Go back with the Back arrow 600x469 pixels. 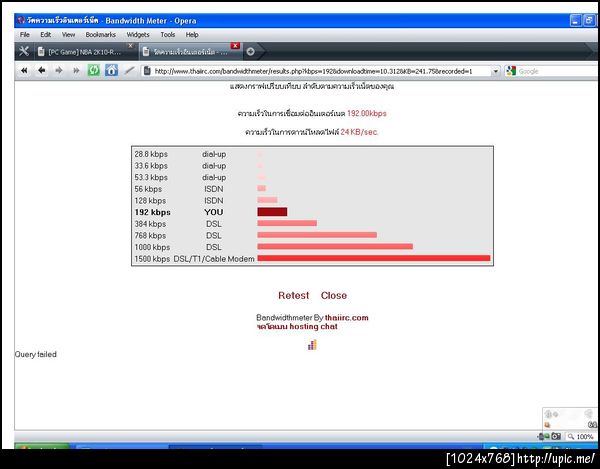41,71
